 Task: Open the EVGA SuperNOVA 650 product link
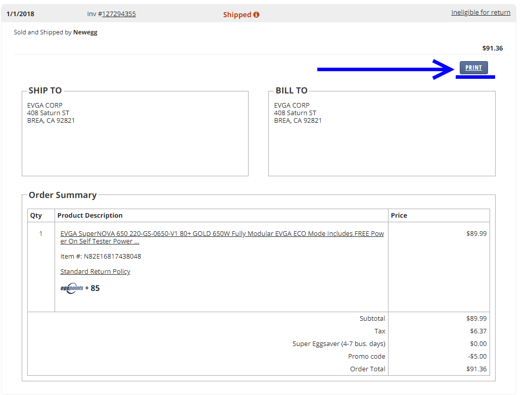tap(222, 237)
